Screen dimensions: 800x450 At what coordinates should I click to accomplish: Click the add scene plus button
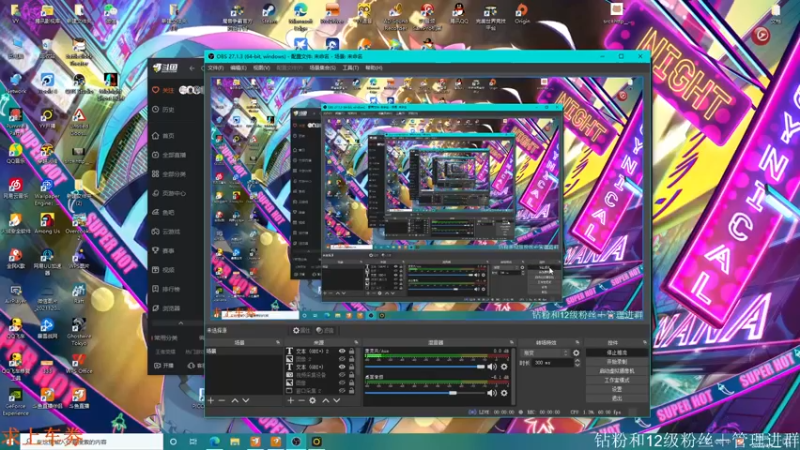tap(211, 400)
